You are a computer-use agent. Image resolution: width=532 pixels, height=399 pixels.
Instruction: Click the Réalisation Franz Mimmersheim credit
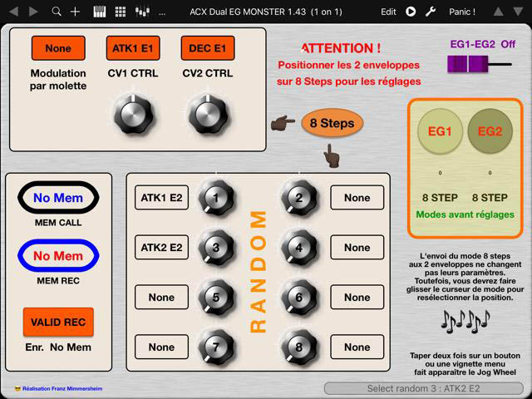(x=58, y=388)
